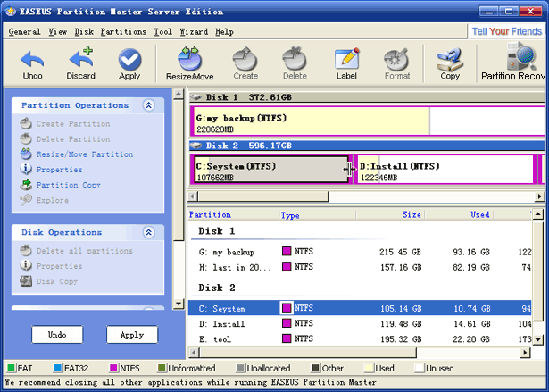Open the Partitions menu
549x392 pixels.
123,31
